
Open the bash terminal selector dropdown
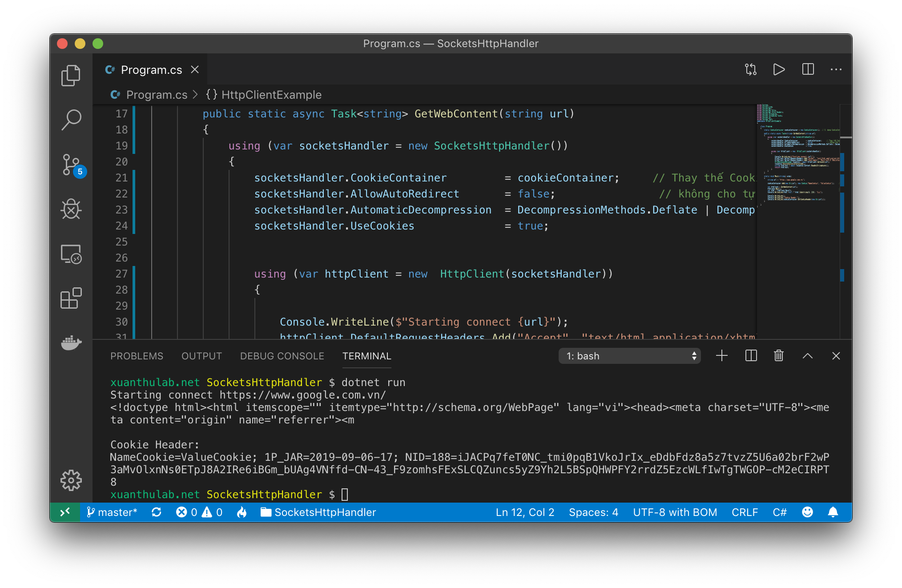pos(629,356)
